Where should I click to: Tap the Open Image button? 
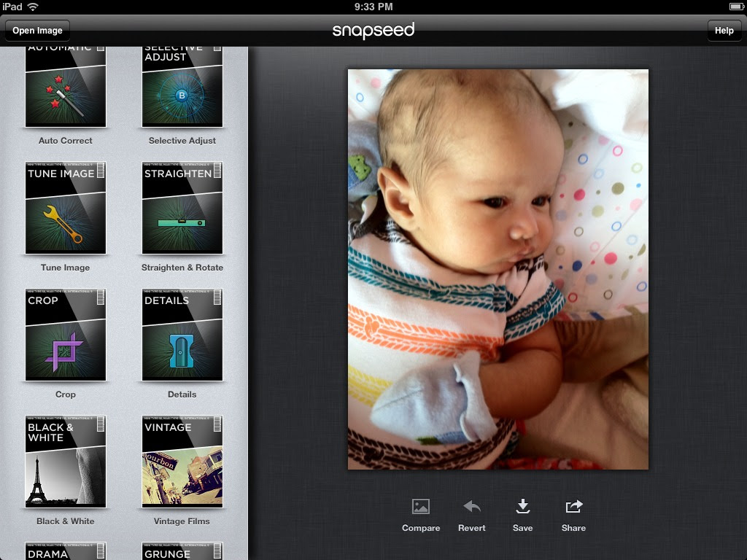[37, 31]
